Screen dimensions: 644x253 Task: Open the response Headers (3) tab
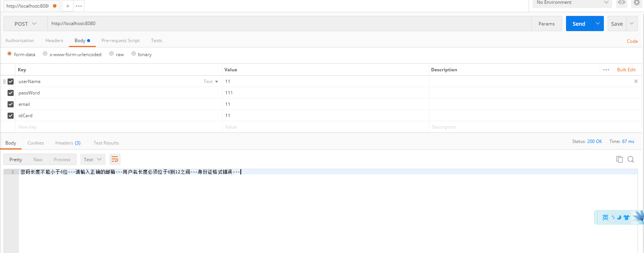coord(68,143)
